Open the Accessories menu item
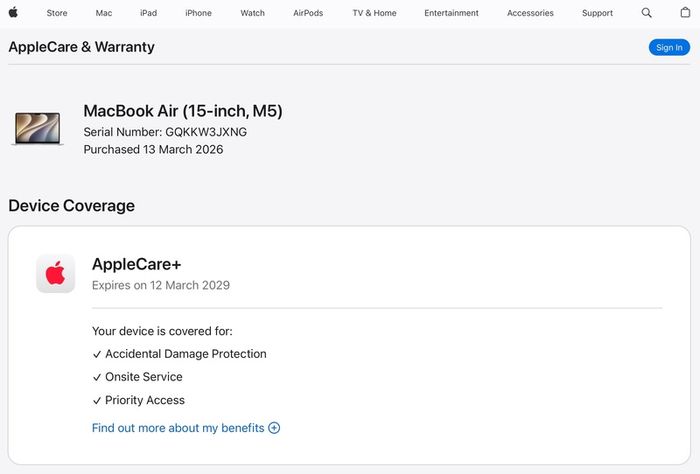The image size is (700, 474). (530, 13)
